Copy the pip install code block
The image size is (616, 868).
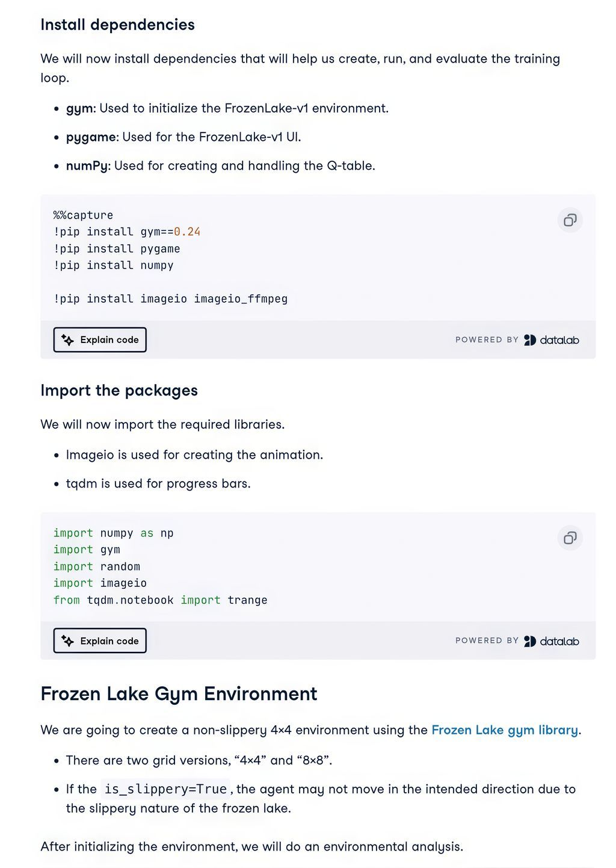tap(570, 220)
